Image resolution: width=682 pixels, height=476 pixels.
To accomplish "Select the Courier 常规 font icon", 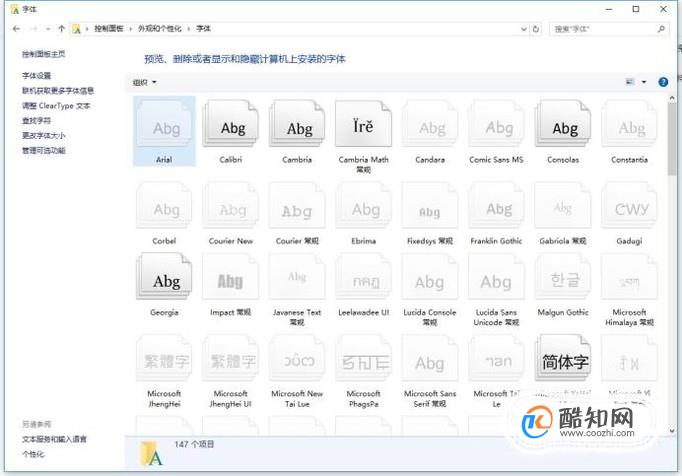I will (298, 206).
